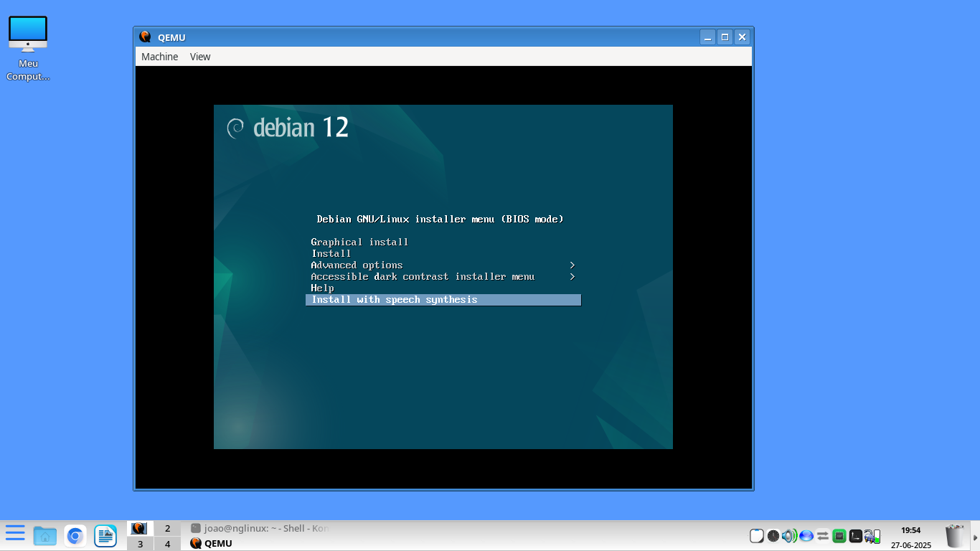This screenshot has height=551, width=980.
Task: Select the plain Install menu entry
Action: (x=331, y=253)
